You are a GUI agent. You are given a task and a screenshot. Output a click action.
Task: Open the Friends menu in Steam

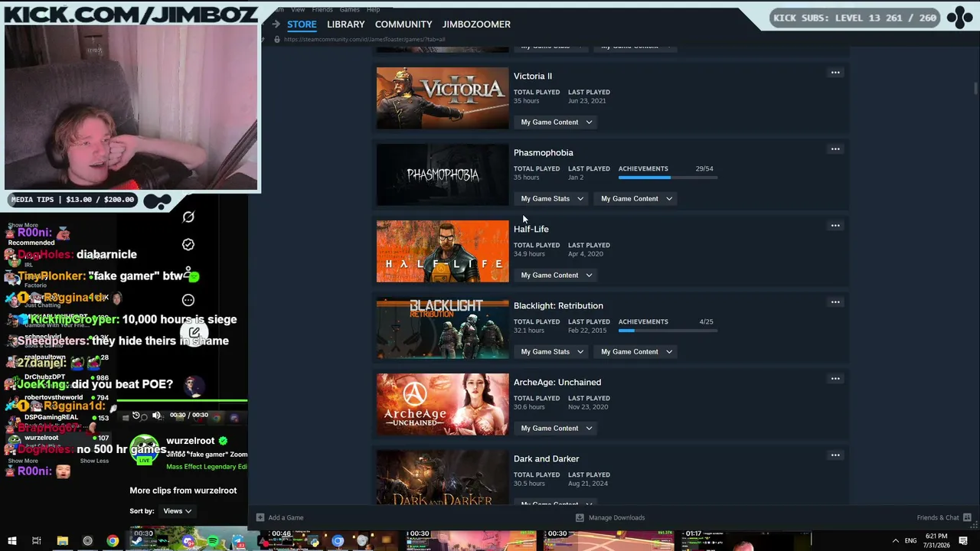tap(322, 9)
